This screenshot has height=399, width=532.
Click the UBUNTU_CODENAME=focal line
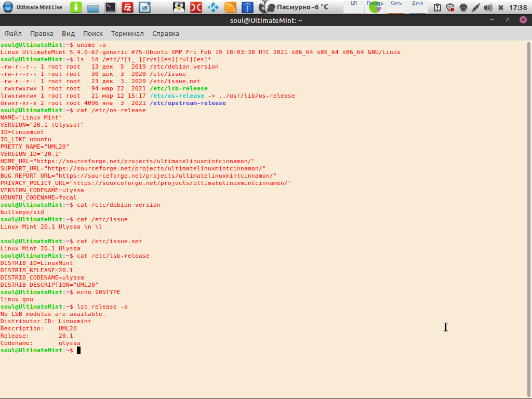click(x=38, y=198)
